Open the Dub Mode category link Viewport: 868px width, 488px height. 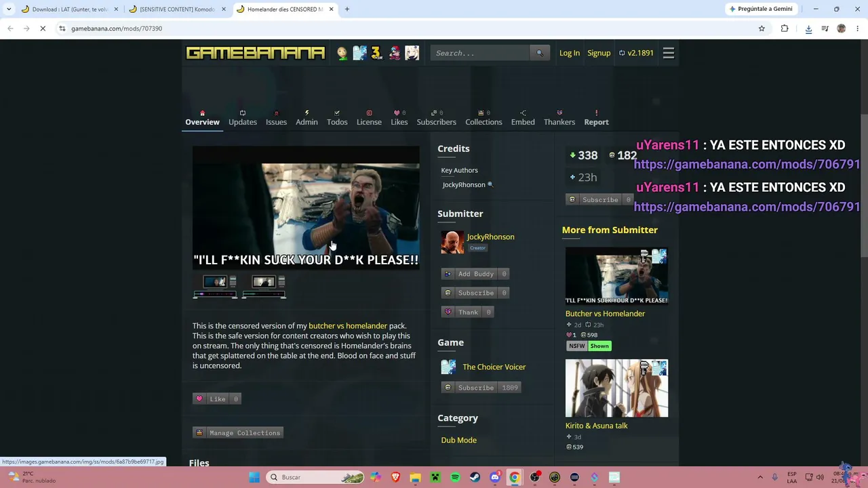click(459, 441)
